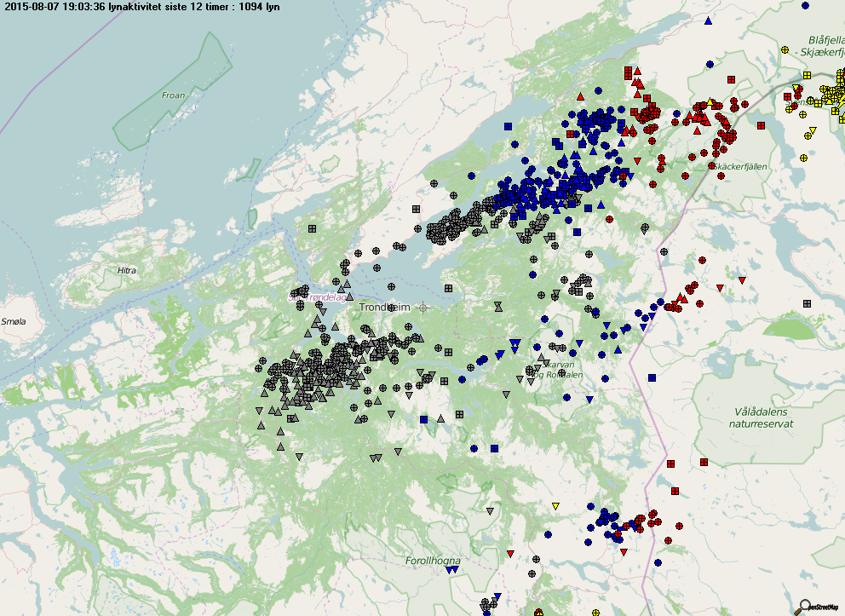Click the lynaktivitet timestamp header text
Screen dimensions: 845x616
[141, 7]
